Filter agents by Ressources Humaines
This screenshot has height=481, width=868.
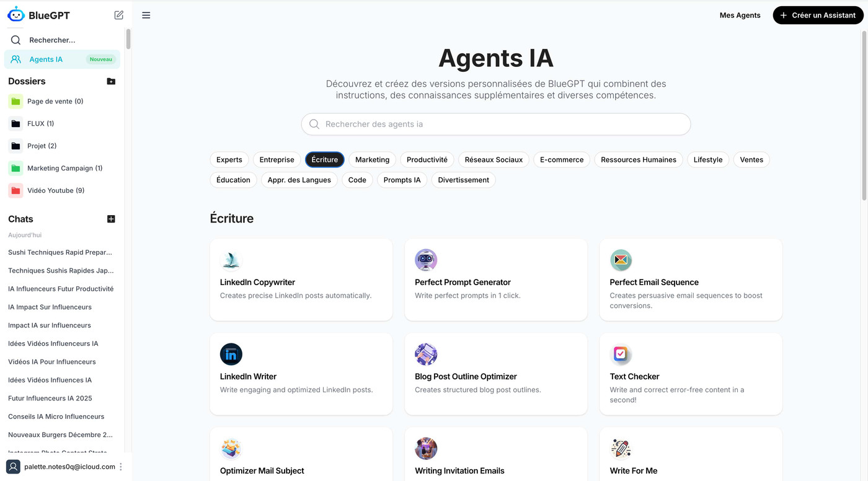coord(639,159)
